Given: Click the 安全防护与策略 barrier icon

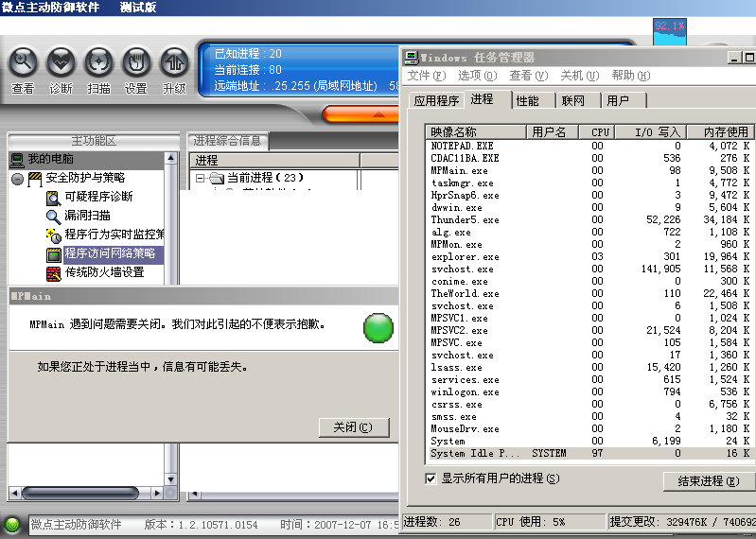Looking at the screenshot, I should [x=35, y=179].
